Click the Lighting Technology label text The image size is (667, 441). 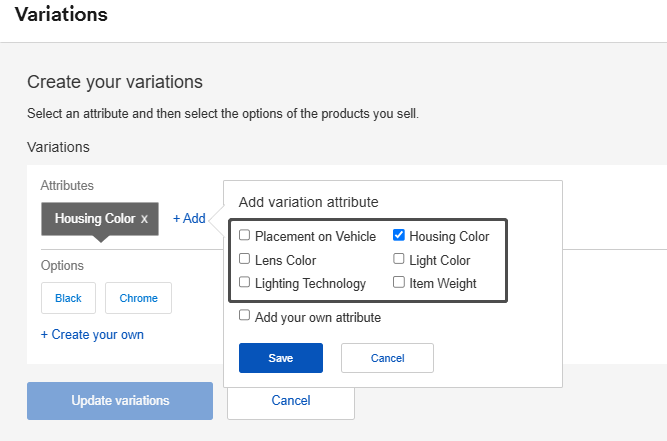pyautogui.click(x=310, y=283)
